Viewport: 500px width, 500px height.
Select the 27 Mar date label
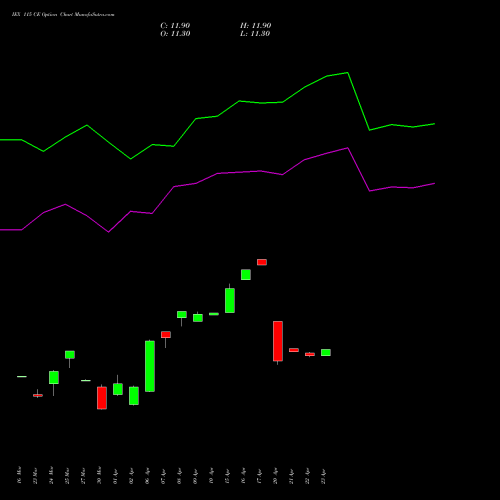[83, 476]
